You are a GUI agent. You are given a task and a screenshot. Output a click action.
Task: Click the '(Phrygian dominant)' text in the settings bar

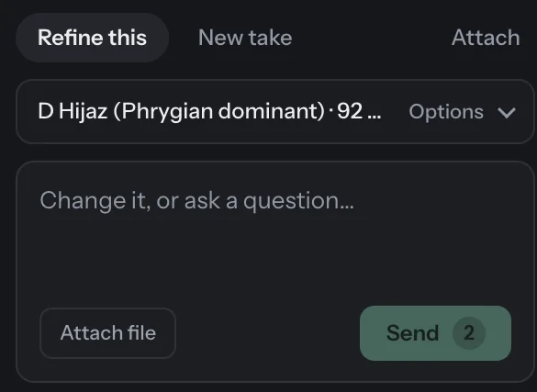click(218, 112)
